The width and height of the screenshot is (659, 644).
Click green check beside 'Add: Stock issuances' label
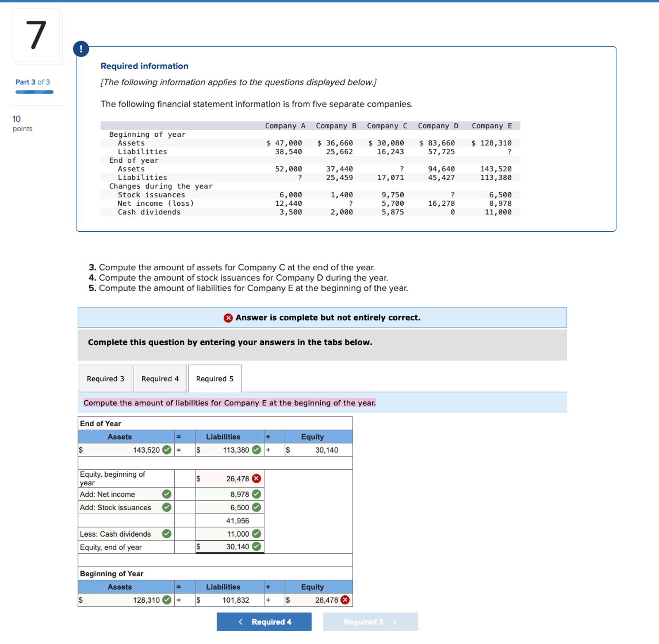click(x=167, y=507)
